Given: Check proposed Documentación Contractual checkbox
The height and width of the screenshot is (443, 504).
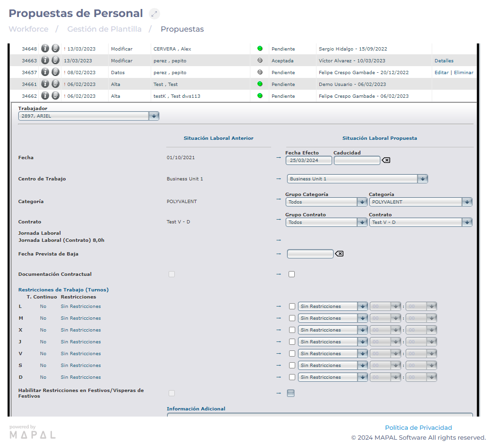Looking at the screenshot, I should tap(292, 274).
